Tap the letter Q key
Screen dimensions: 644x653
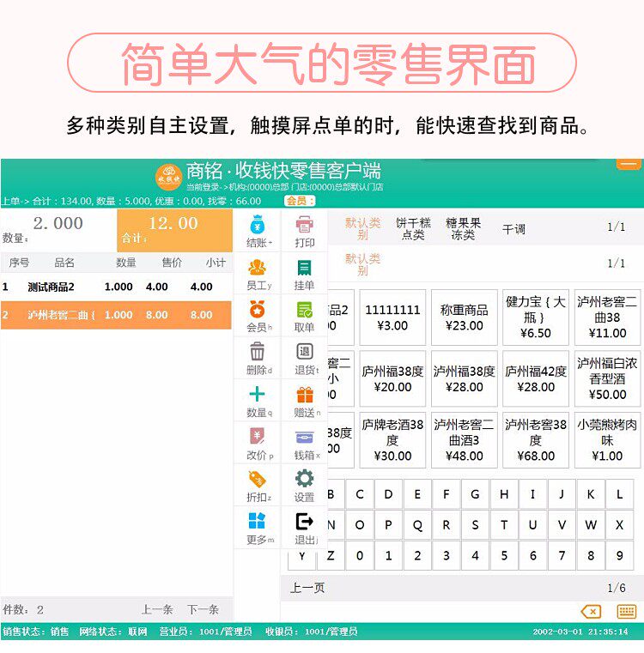coord(417,525)
